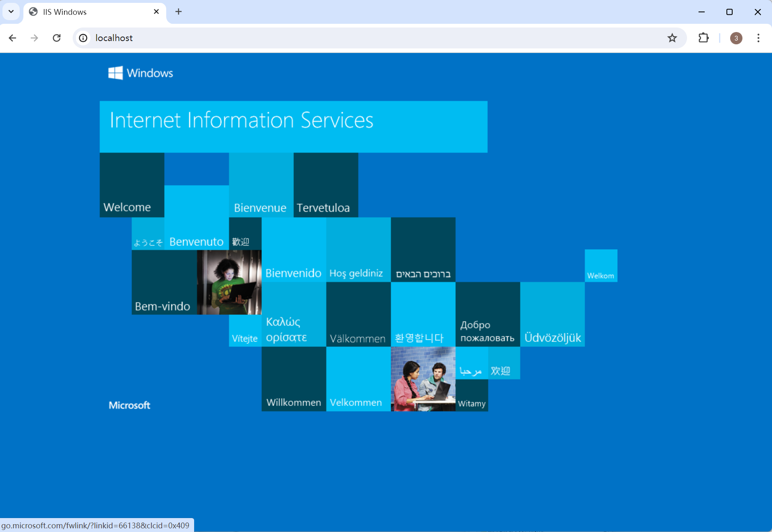This screenshot has height=532, width=772.
Task: Open the tab search dropdown arrow
Action: [11, 11]
